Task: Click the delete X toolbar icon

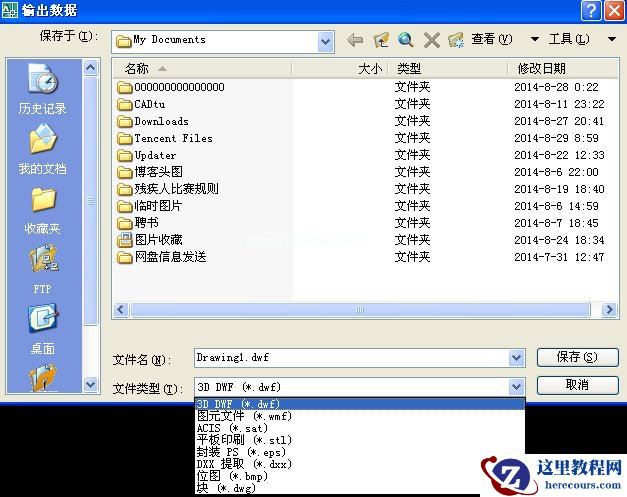Action: point(432,40)
